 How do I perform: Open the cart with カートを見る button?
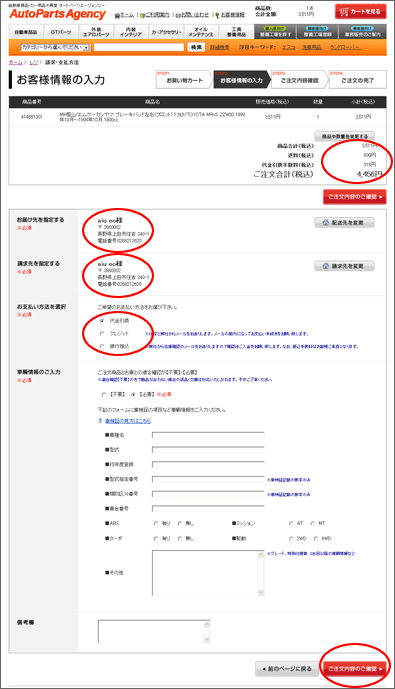[x=360, y=12]
